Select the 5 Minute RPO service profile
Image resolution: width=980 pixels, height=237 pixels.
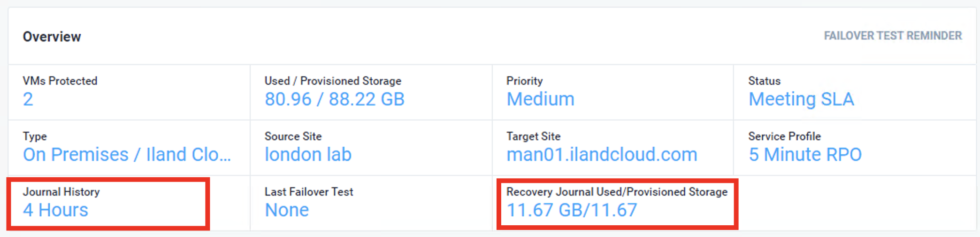(805, 155)
